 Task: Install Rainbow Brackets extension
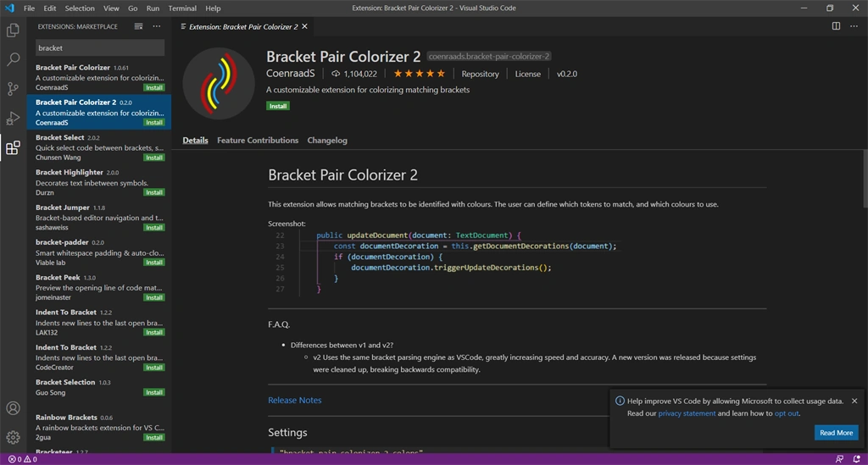(154, 437)
